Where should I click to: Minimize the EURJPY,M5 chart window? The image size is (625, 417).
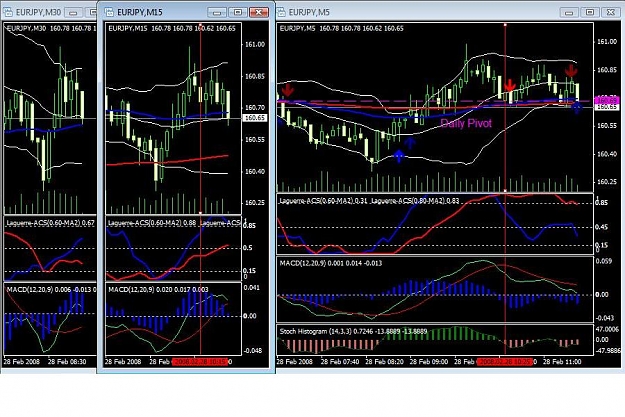[569, 13]
